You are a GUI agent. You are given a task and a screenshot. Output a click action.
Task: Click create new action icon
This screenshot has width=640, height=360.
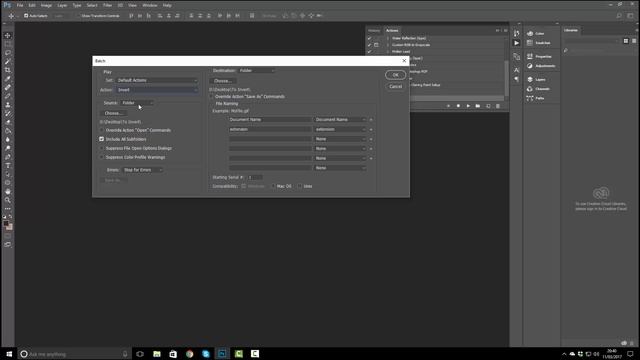tap(488, 106)
